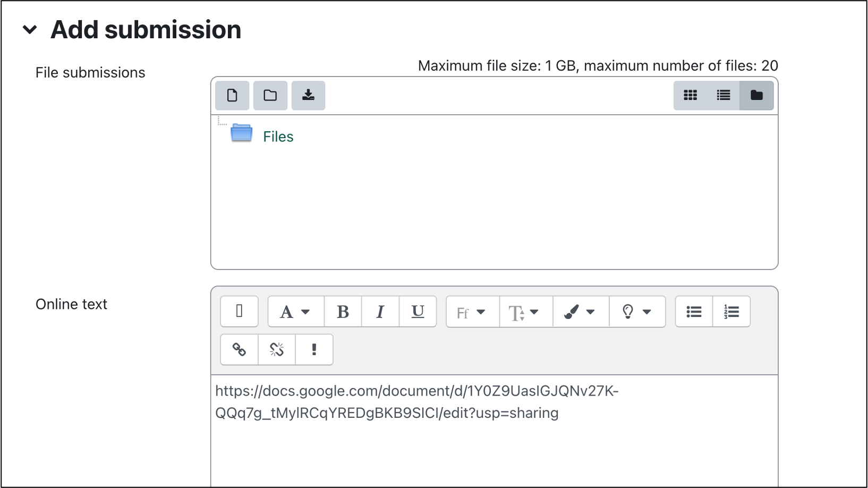Insert an unordered bullet list
Viewport: 868px width, 488px height.
pos(694,312)
